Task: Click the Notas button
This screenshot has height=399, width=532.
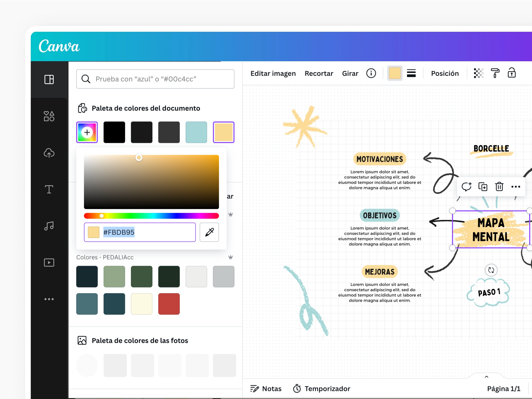Action: click(266, 388)
